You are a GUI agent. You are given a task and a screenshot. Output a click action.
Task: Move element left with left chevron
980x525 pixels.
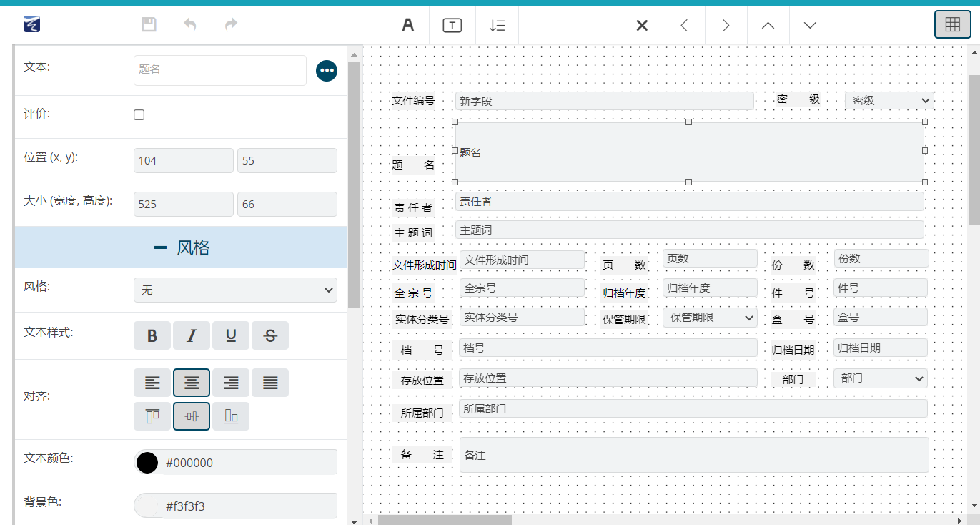coord(684,26)
